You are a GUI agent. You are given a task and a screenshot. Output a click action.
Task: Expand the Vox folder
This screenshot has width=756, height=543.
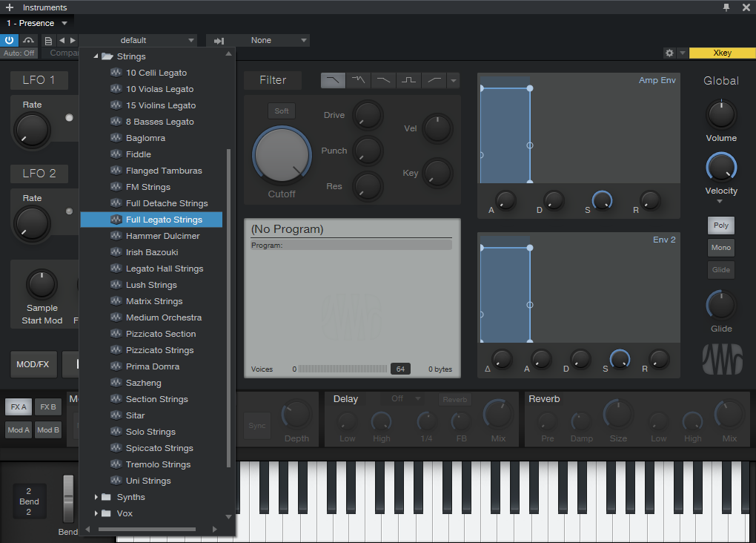tap(96, 513)
